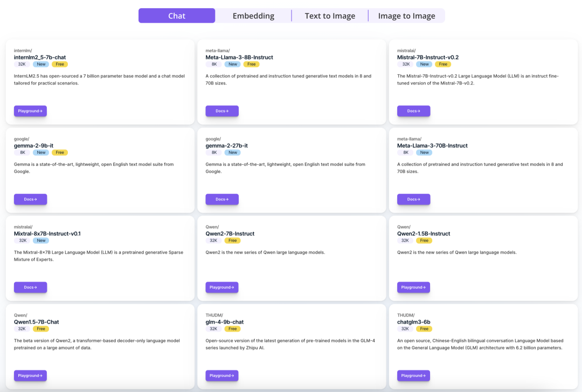582x392 pixels.
Task: Click the internlm2_5-7b-chat model title
Action: pos(40,57)
